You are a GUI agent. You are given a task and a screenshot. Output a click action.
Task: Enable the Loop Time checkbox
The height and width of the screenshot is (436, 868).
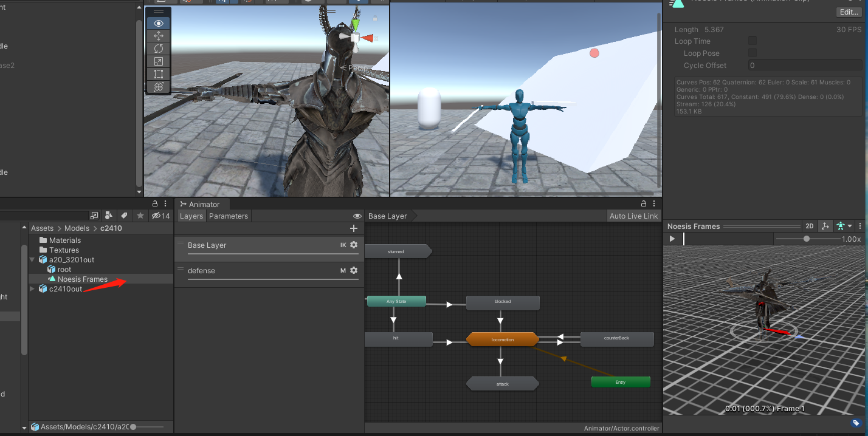pyautogui.click(x=753, y=41)
